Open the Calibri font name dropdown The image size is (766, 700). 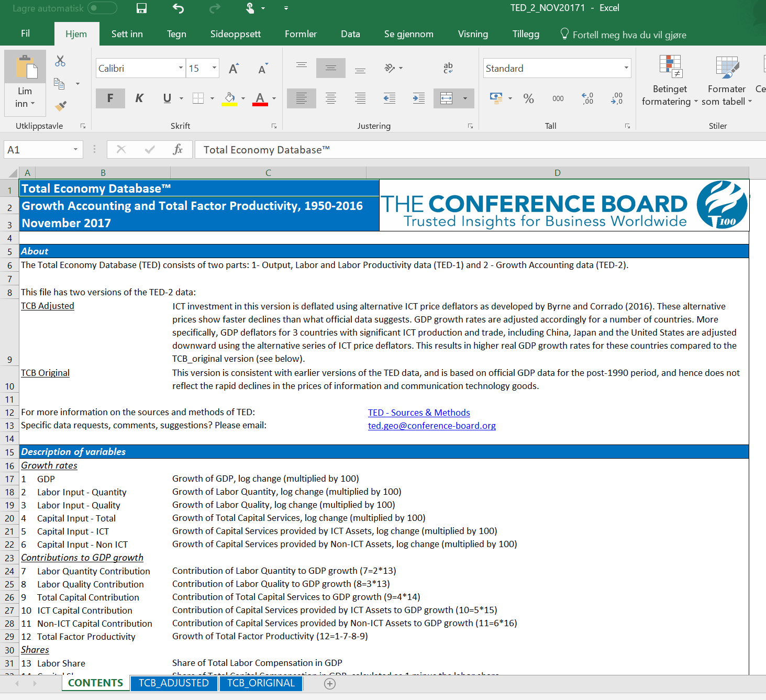click(x=181, y=68)
